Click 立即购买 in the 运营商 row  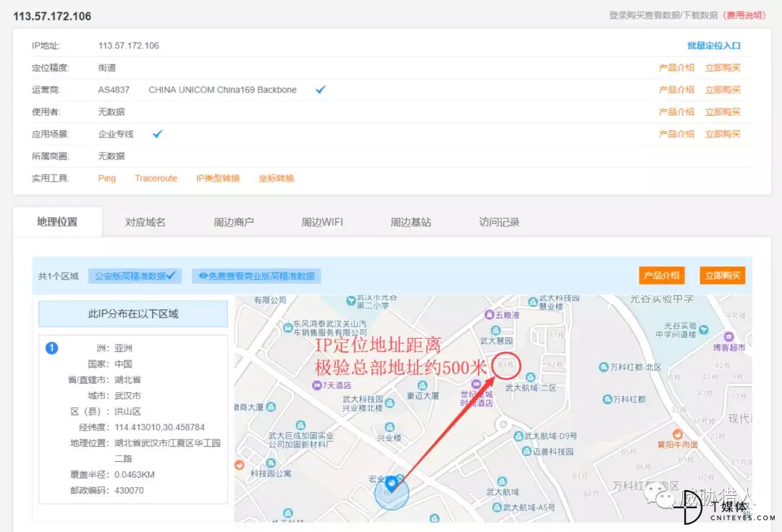(x=723, y=90)
